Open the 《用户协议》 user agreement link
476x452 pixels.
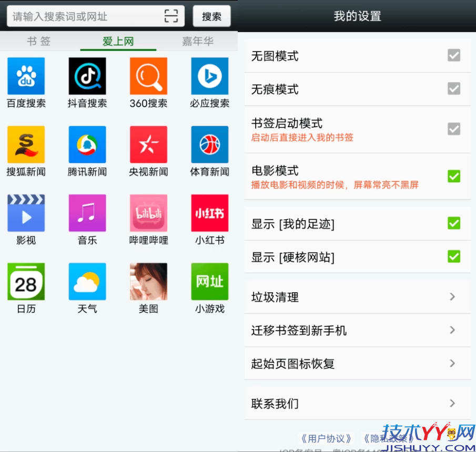pyautogui.click(x=326, y=438)
